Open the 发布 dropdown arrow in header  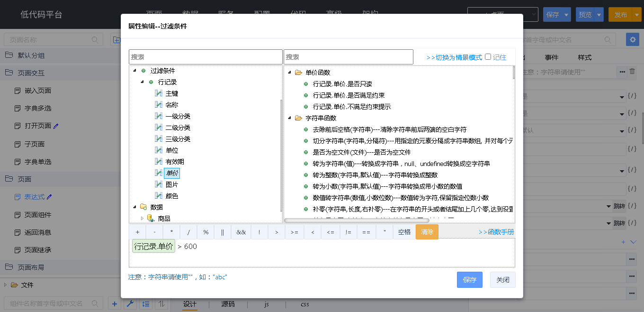(x=636, y=15)
